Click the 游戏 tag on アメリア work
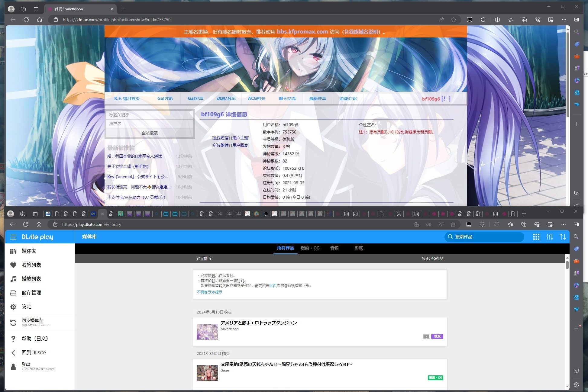This screenshot has width=588, height=392. pos(437,336)
